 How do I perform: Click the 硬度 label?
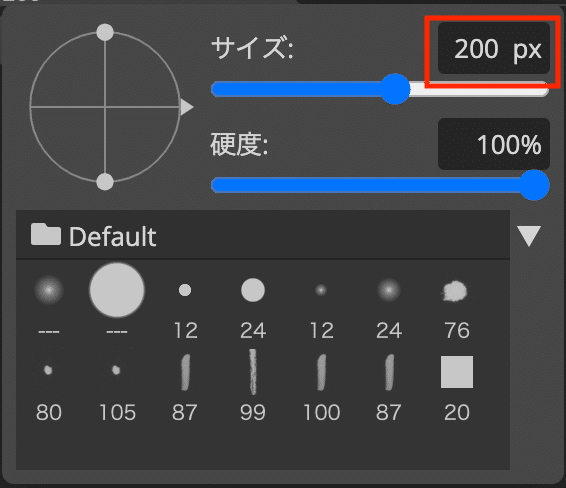coord(239,144)
